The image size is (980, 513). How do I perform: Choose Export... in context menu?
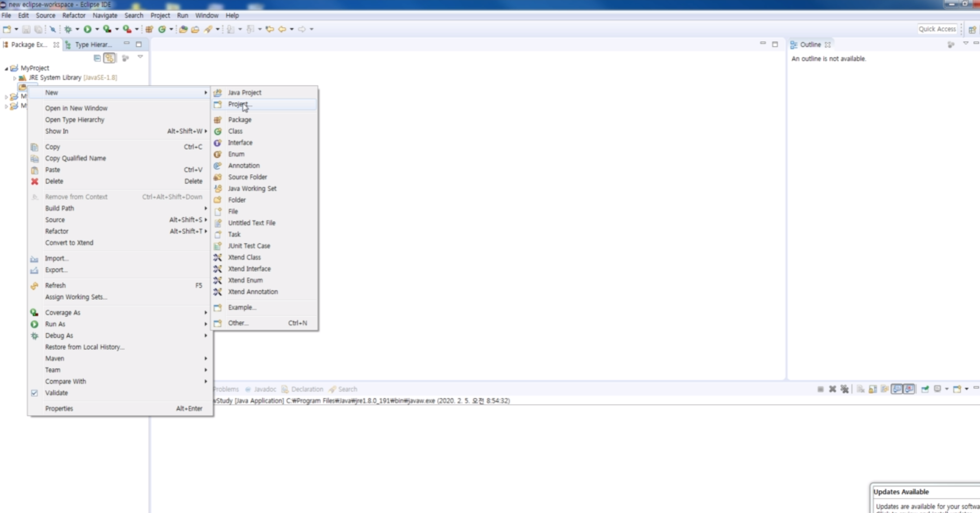120,270
